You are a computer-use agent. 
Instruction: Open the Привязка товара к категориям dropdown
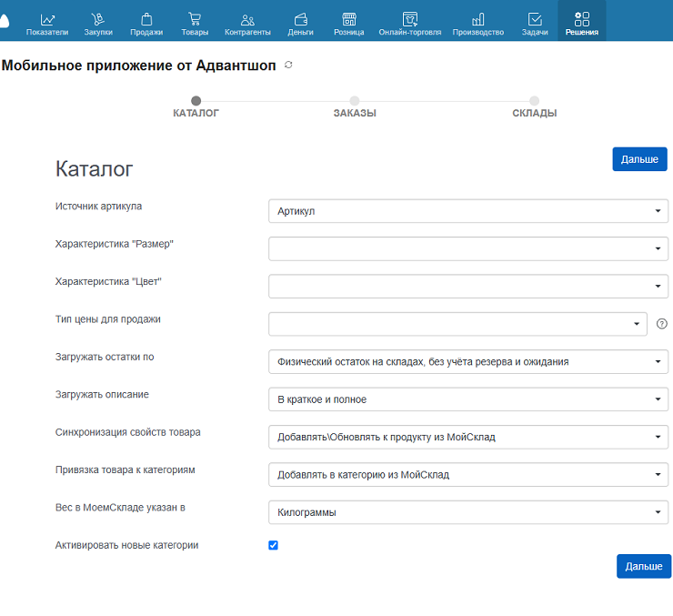(x=468, y=475)
